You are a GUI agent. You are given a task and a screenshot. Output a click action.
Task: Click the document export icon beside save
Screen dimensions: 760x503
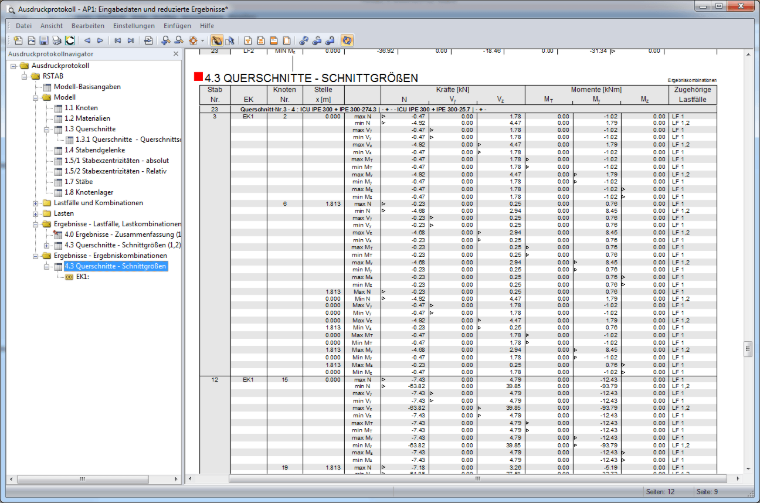[x=31, y=41]
